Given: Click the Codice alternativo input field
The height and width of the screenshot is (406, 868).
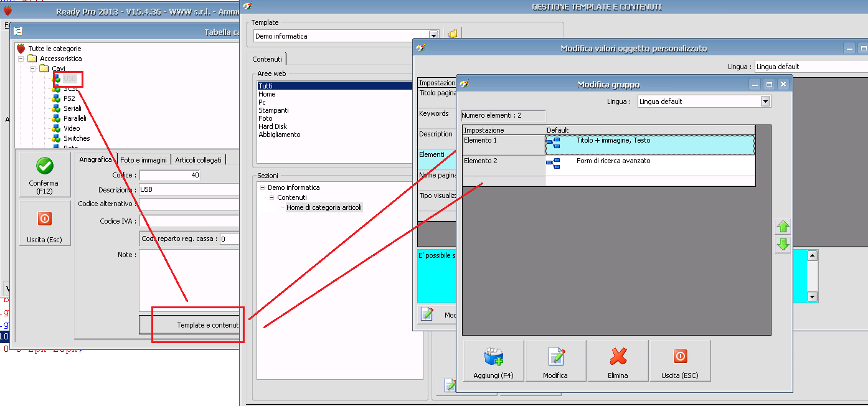Looking at the screenshot, I should tap(189, 204).
